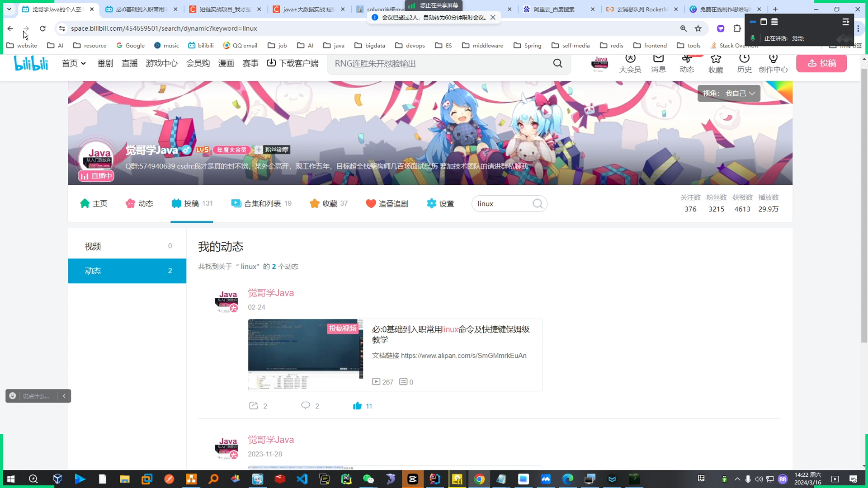Click browser back arrow
Screen dimensions: 868x488
(x=10, y=28)
